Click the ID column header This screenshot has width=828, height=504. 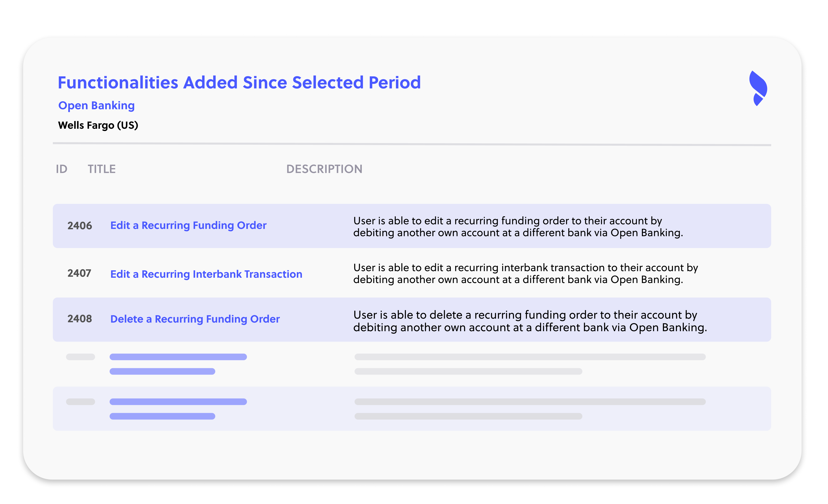pos(61,169)
